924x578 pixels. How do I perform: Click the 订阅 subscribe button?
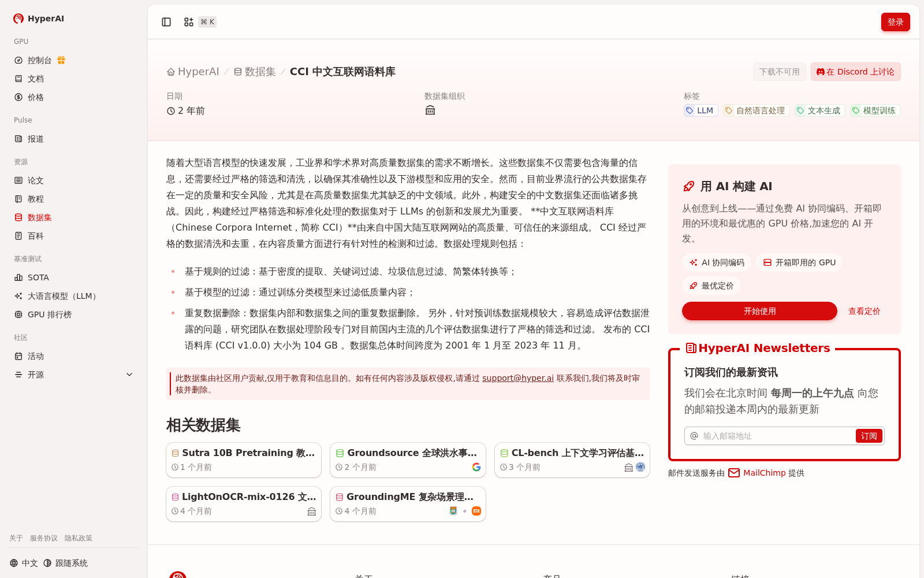point(869,436)
